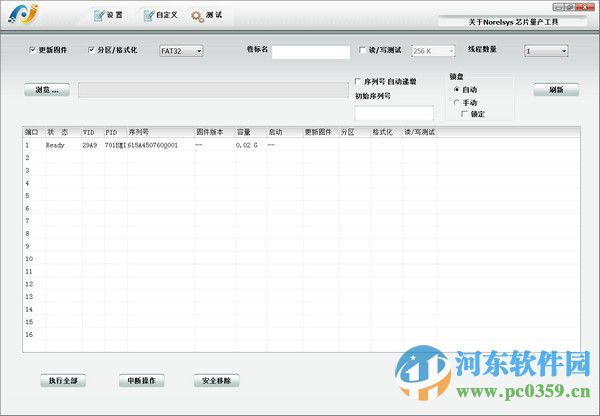Click the Norelsys application logo icon
Image resolution: width=600 pixels, height=416 pixels.
pos(24,14)
